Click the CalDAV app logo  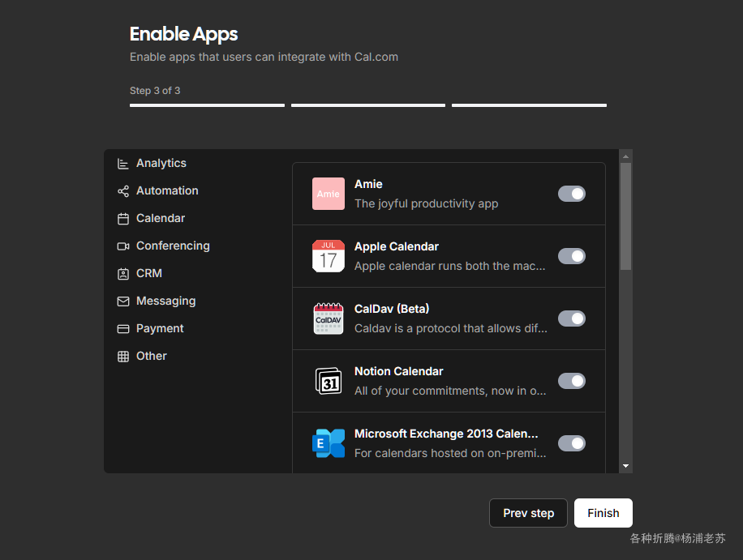[x=329, y=318]
